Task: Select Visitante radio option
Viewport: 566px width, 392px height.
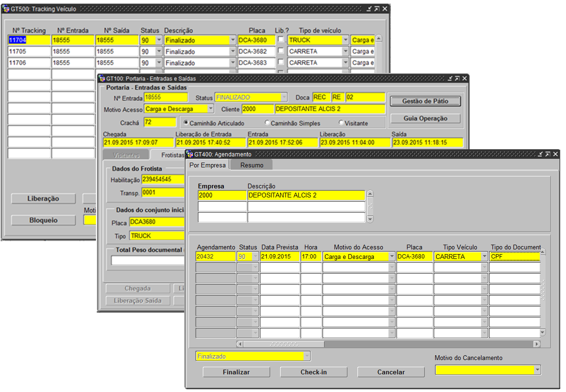Action: [x=341, y=123]
